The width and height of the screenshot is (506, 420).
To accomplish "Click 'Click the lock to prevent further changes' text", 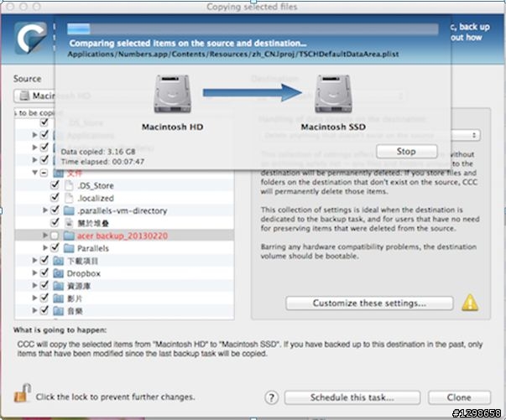I will click(115, 397).
